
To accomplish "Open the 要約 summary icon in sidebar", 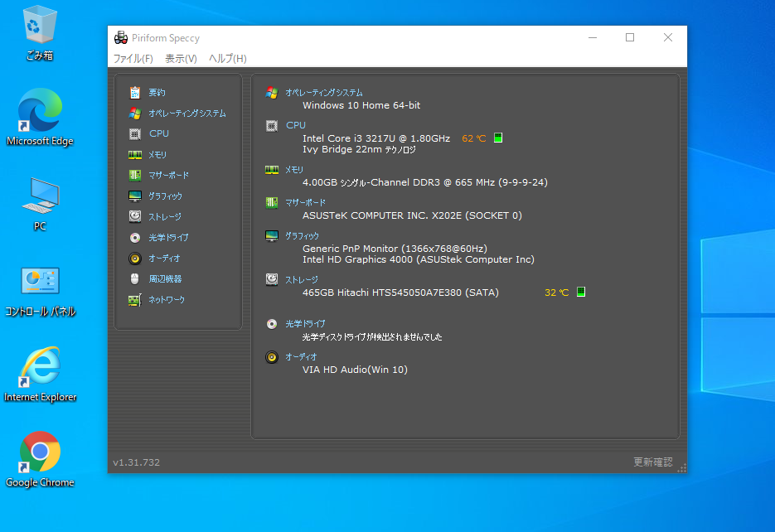I will pos(135,92).
